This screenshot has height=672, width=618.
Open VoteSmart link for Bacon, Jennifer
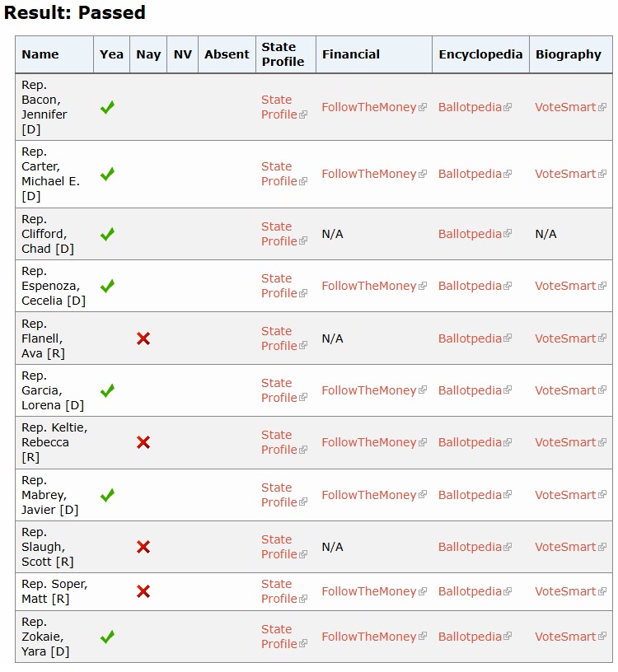pyautogui.click(x=570, y=107)
